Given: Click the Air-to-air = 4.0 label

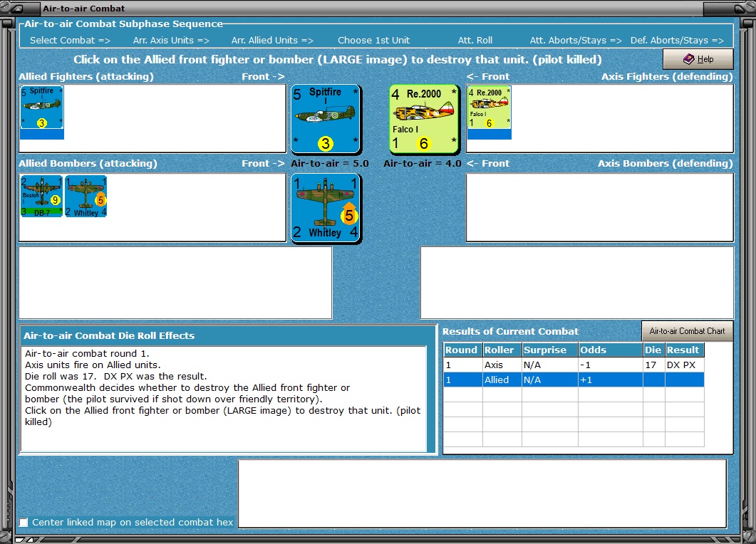Looking at the screenshot, I should coord(423,163).
